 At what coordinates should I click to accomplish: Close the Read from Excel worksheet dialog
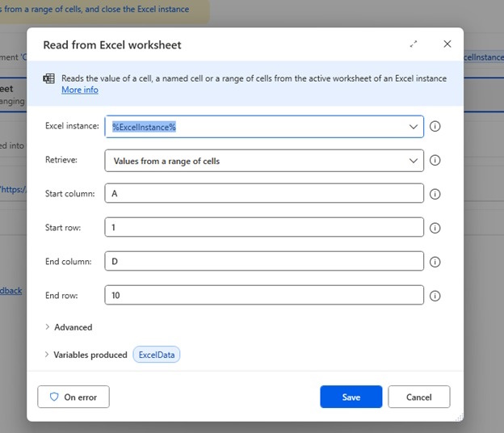pyautogui.click(x=447, y=44)
